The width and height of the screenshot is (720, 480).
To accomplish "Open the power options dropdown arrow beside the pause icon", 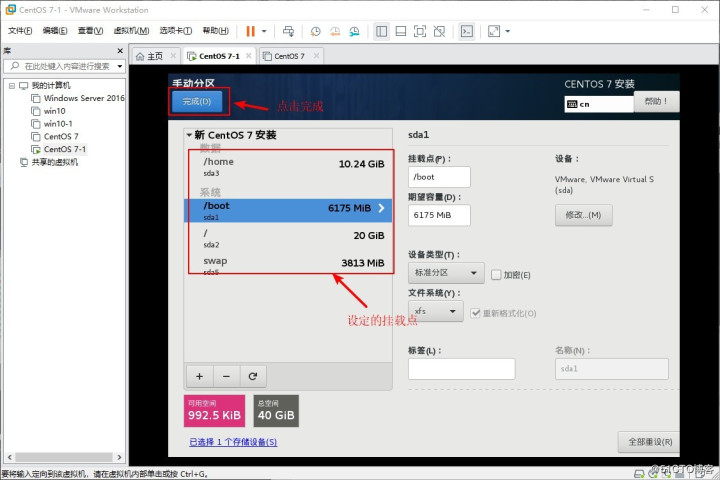I will pyautogui.click(x=264, y=31).
